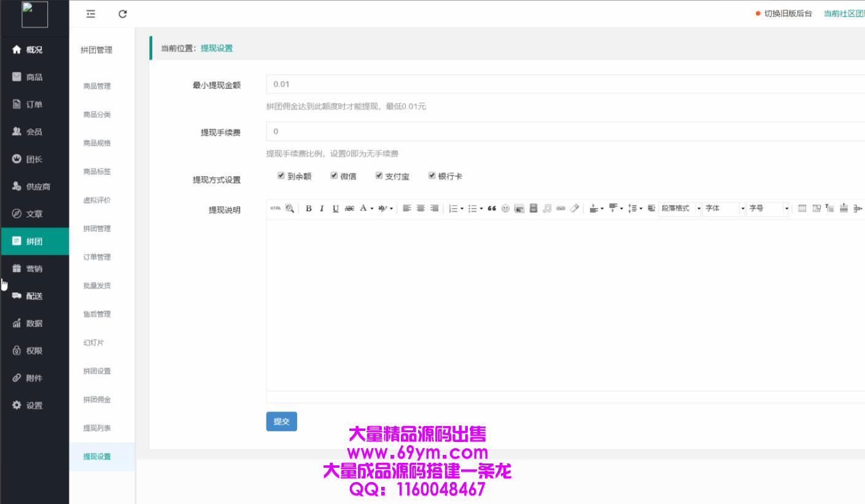Expand the 字号 font size dropdown
This screenshot has height=504, width=865.
click(768, 209)
